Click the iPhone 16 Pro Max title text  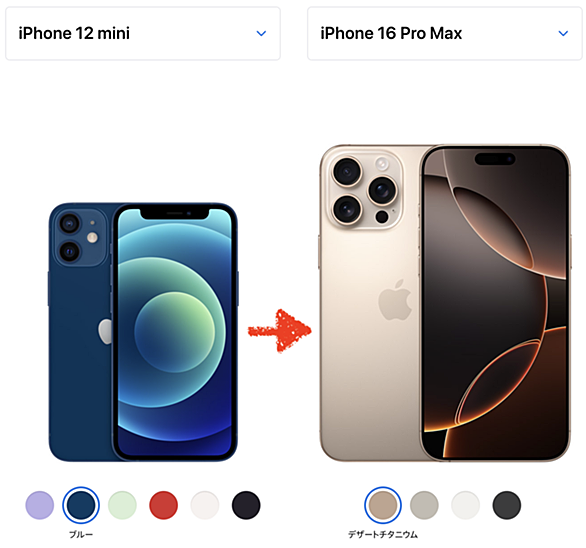(391, 33)
